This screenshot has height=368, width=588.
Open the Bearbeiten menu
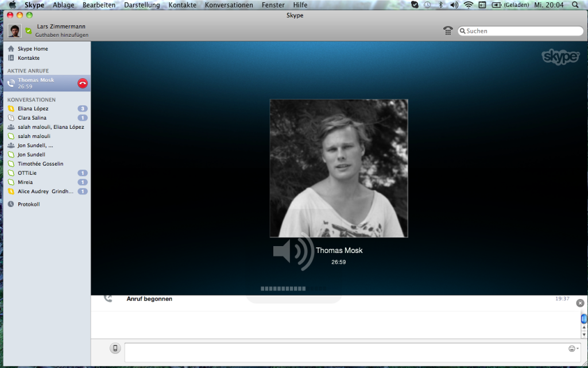pos(99,5)
